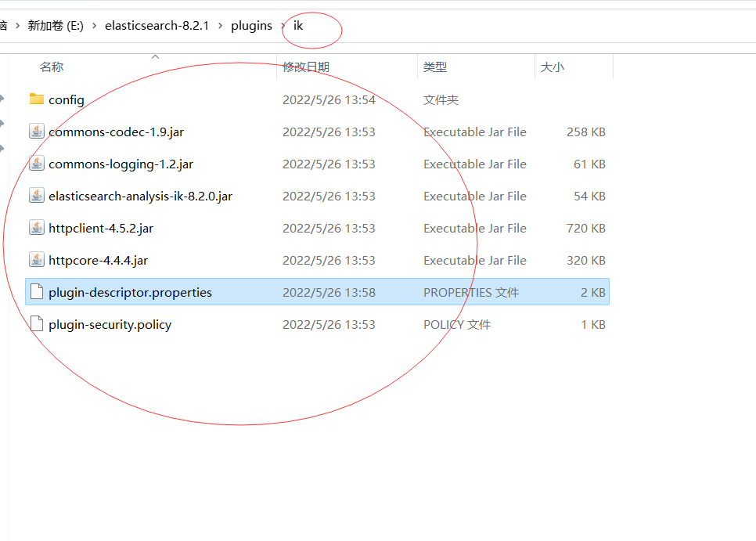Click Executable Jar File type of httpclient-4.5.2.jar
This screenshot has height=541, width=756.
click(x=475, y=228)
